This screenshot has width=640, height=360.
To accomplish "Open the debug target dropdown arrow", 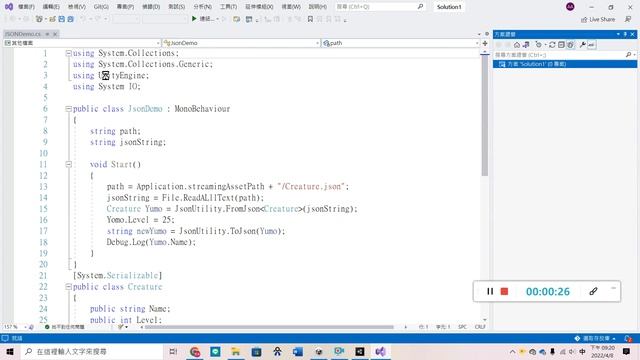I will [218, 19].
